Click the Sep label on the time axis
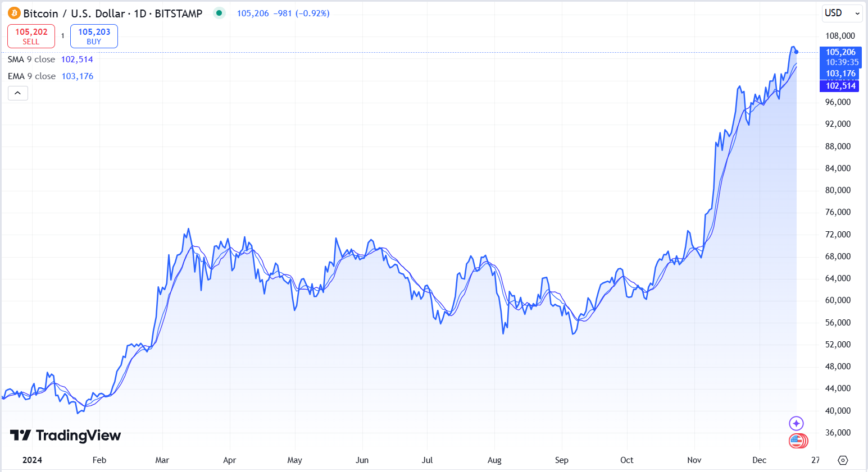This screenshot has height=472, width=868. (x=561, y=460)
